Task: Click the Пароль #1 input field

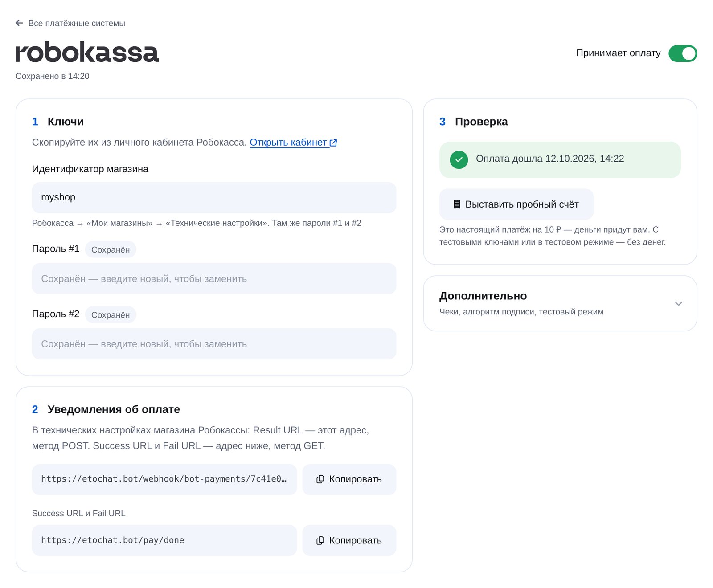Action: (x=214, y=279)
